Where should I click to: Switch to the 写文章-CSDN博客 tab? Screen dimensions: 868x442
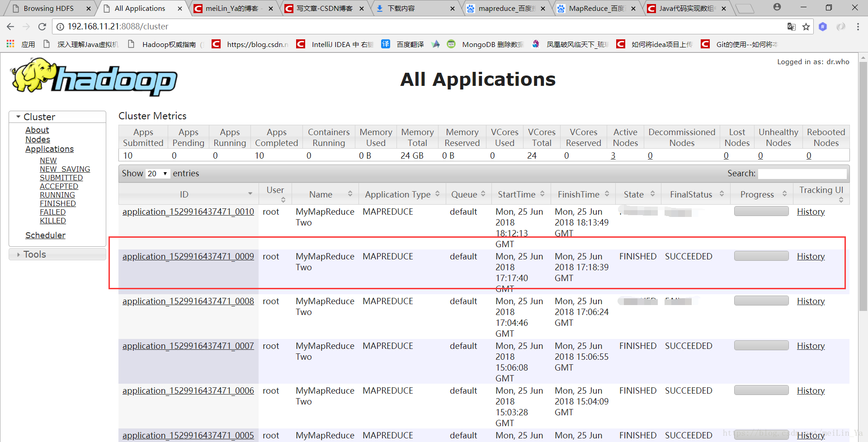click(325, 9)
